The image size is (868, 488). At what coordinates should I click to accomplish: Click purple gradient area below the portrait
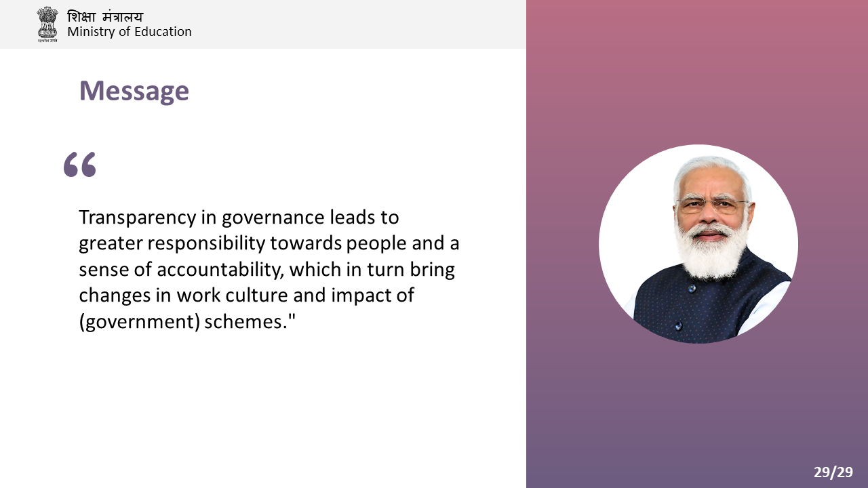[x=697, y=407]
